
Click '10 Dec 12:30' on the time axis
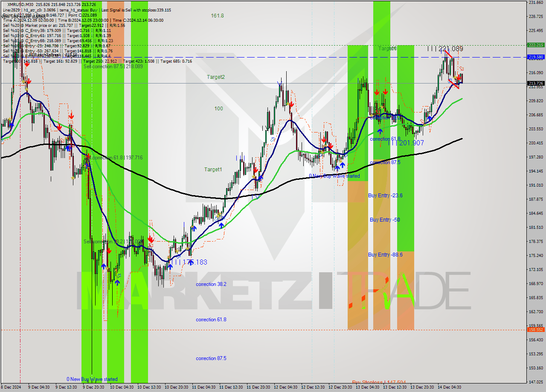tap(149, 387)
